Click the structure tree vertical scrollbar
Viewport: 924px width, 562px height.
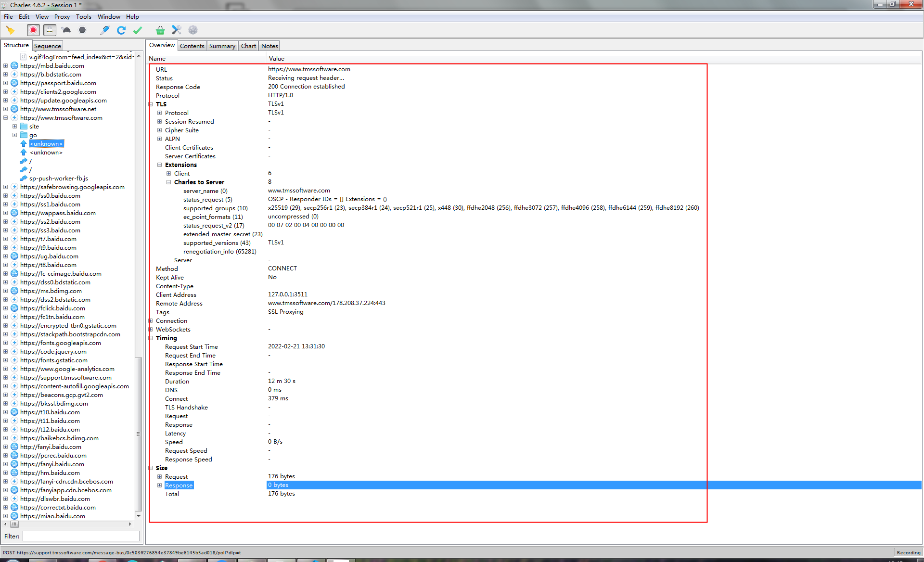139,434
